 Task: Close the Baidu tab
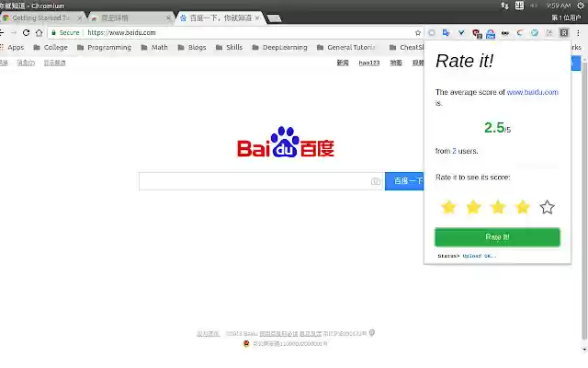[x=257, y=18]
